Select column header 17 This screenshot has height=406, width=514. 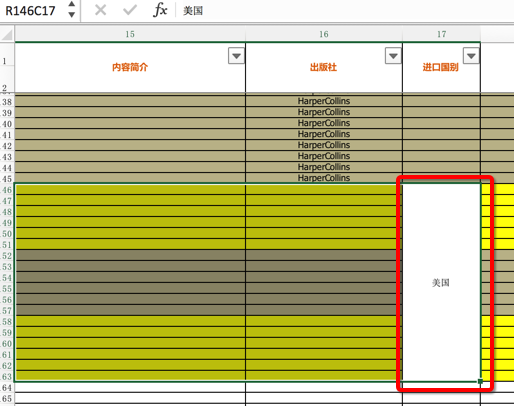[441, 34]
